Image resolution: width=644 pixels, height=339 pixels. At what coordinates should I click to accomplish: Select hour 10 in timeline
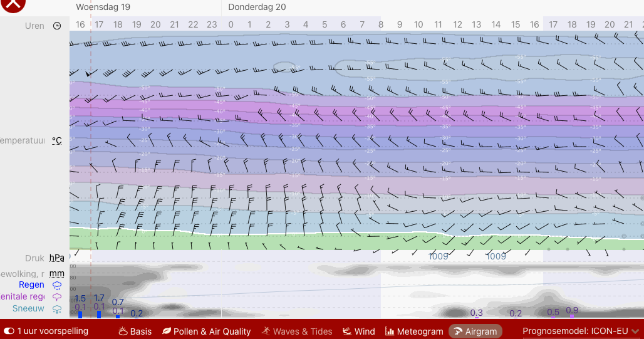[x=418, y=24]
